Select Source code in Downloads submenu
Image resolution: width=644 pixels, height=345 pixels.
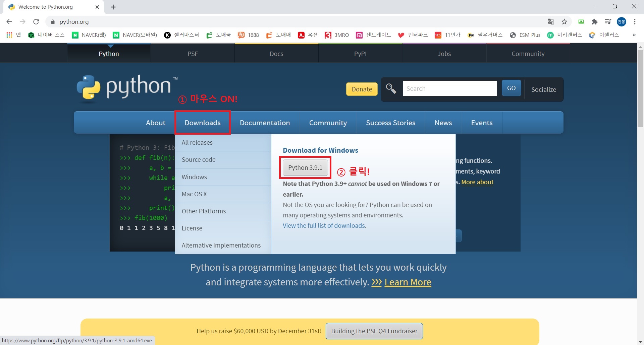tap(223, 160)
